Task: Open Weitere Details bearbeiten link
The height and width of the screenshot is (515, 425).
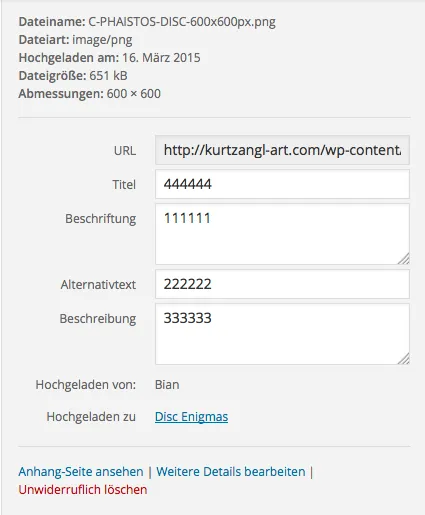Action: tap(231, 472)
